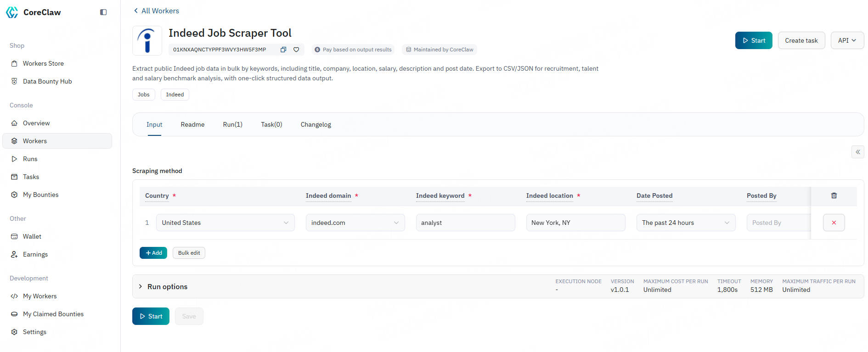The height and width of the screenshot is (352, 868).
Task: Collapse the sidebar using panel icon
Action: 103,12
